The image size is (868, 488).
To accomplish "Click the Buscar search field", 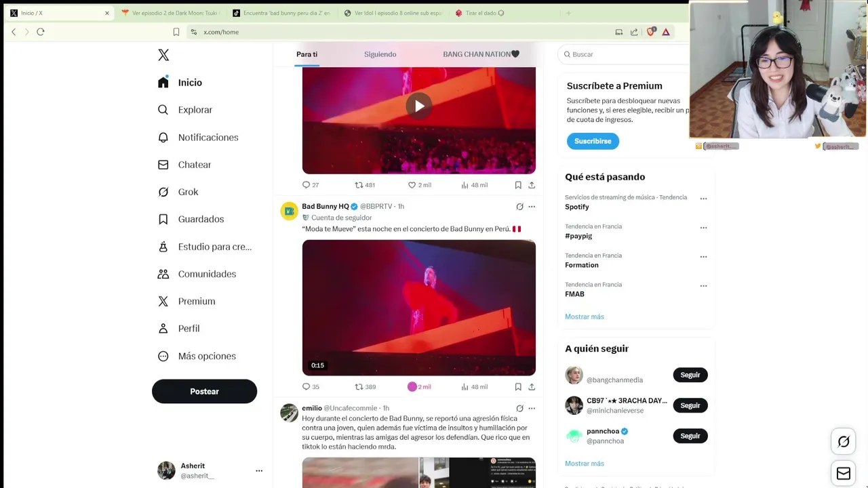I will (624, 54).
